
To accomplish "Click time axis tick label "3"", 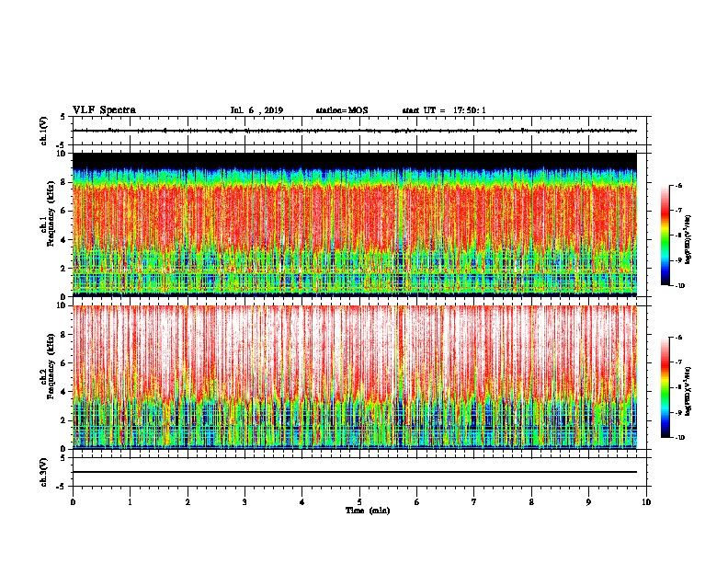I will pos(245,501).
